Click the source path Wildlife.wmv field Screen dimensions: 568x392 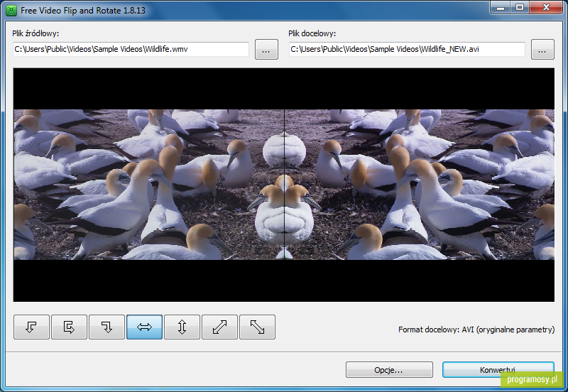coord(131,49)
